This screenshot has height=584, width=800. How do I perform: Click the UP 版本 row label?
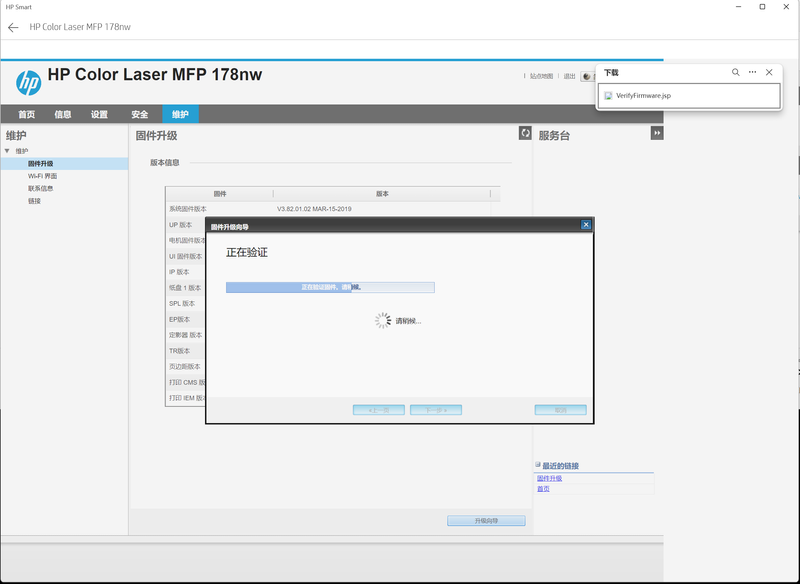[x=181, y=225]
